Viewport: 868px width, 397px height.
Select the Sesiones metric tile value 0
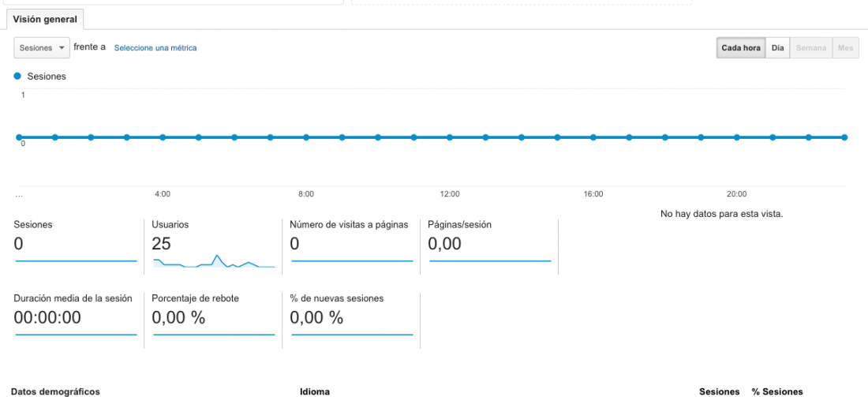(x=19, y=244)
